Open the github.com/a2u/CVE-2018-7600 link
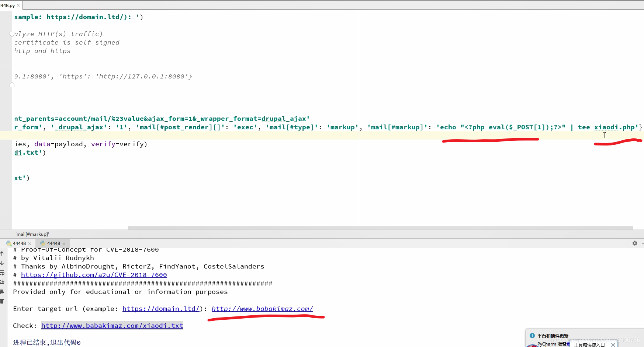 pyautogui.click(x=94, y=275)
